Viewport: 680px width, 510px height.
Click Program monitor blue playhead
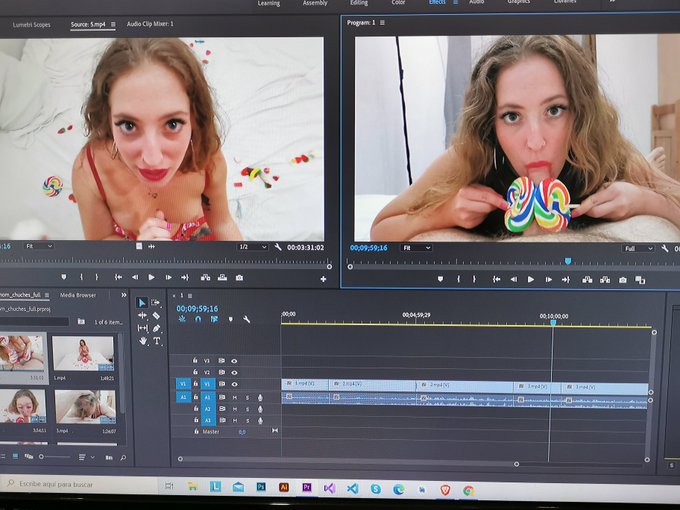click(x=568, y=261)
